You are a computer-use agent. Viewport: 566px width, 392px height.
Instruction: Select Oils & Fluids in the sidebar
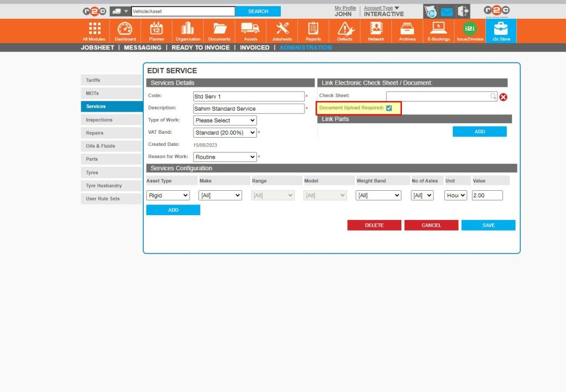(x=112, y=146)
